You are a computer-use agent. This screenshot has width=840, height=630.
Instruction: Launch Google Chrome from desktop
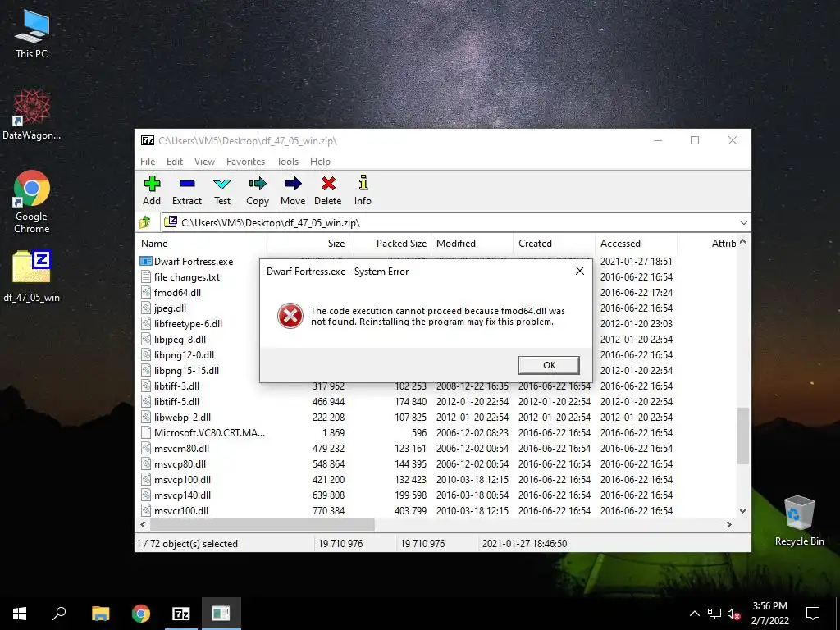click(32, 202)
